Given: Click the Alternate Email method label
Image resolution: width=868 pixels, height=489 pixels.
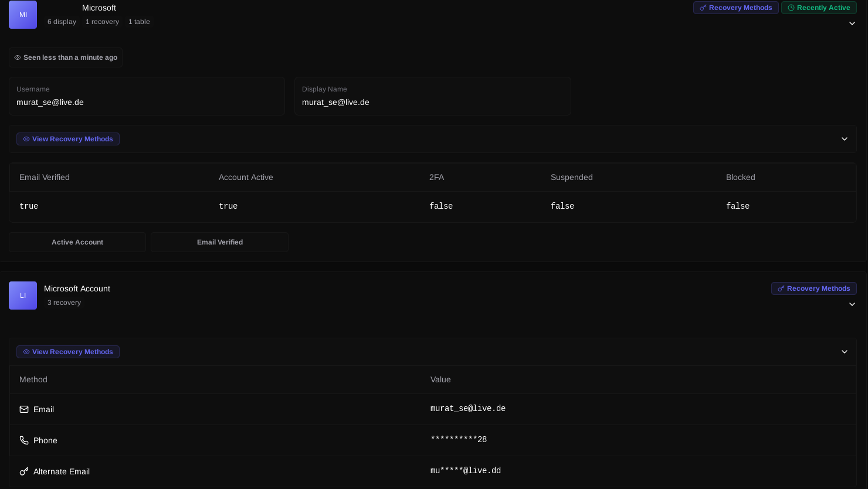Looking at the screenshot, I should pyautogui.click(x=62, y=471).
